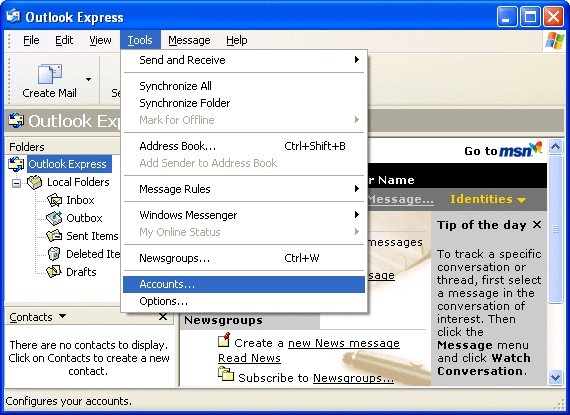
Task: Close the Contacts pane
Action: [163, 317]
